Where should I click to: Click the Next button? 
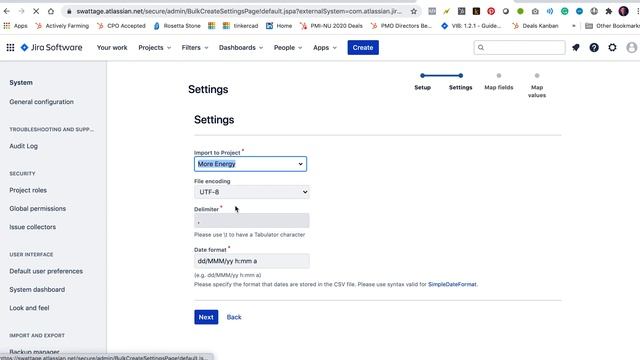(x=206, y=317)
